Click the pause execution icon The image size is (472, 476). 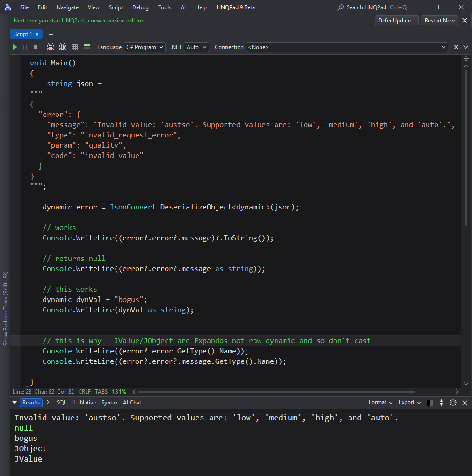point(25,47)
